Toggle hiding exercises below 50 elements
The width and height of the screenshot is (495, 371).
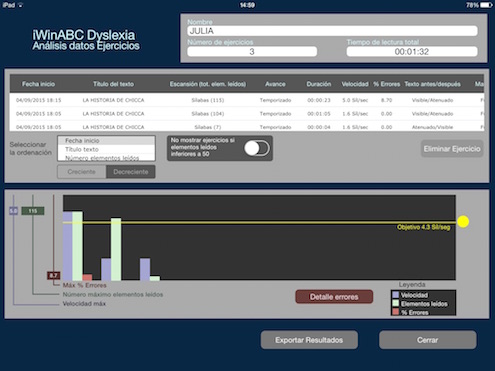(257, 148)
